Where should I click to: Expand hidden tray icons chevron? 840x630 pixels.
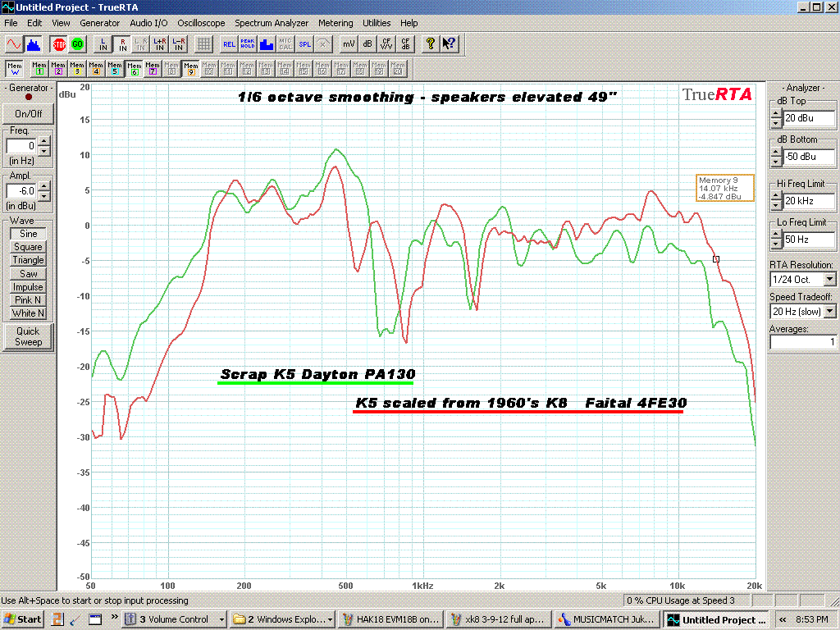point(782,619)
